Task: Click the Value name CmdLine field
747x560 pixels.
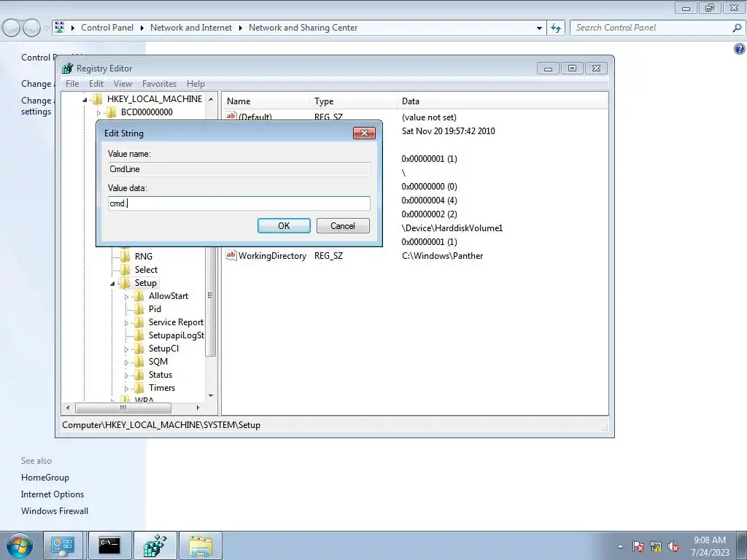Action: point(239,169)
